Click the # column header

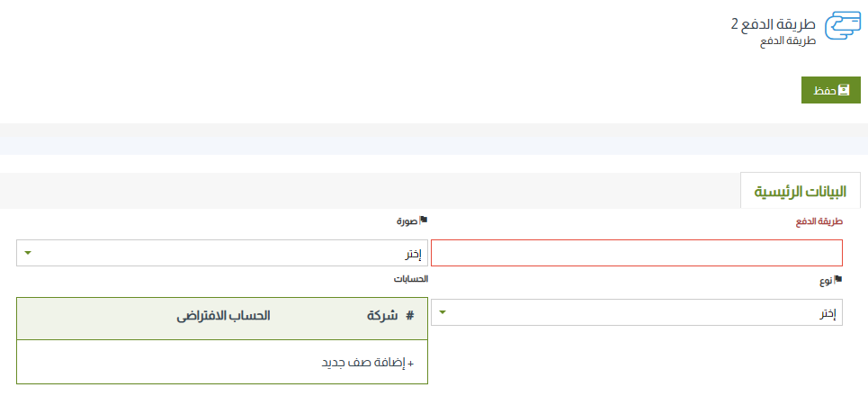click(x=409, y=317)
